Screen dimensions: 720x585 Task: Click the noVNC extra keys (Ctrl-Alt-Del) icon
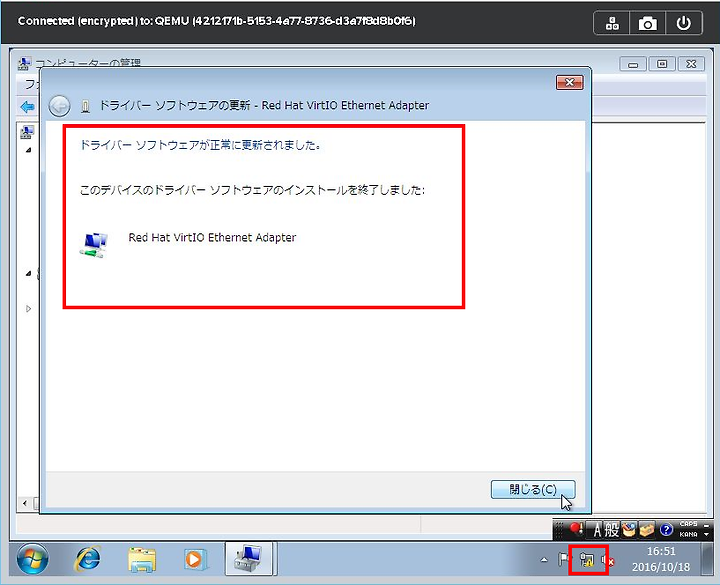[x=612, y=23]
